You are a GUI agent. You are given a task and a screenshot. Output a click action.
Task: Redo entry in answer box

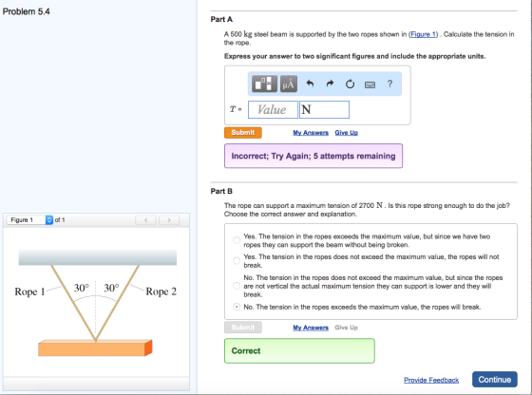tap(330, 84)
